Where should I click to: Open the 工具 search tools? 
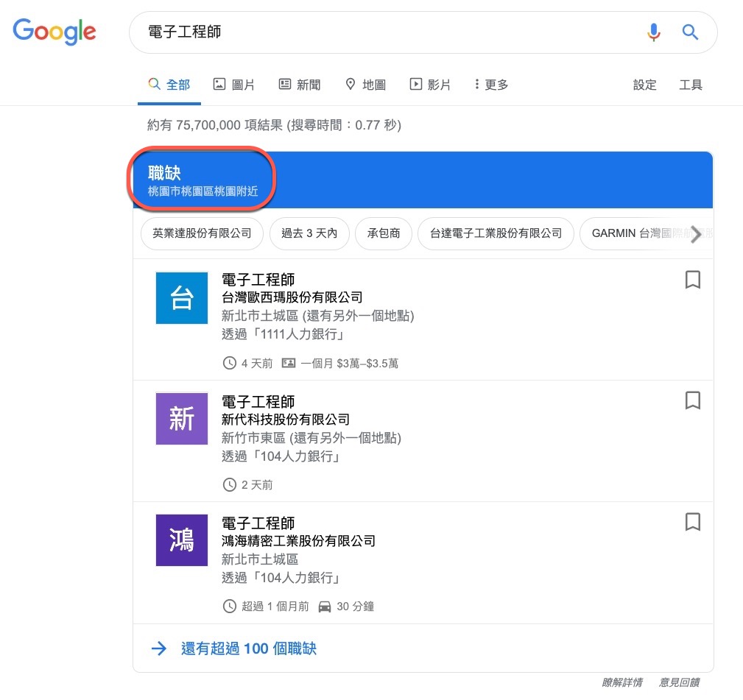click(x=690, y=85)
